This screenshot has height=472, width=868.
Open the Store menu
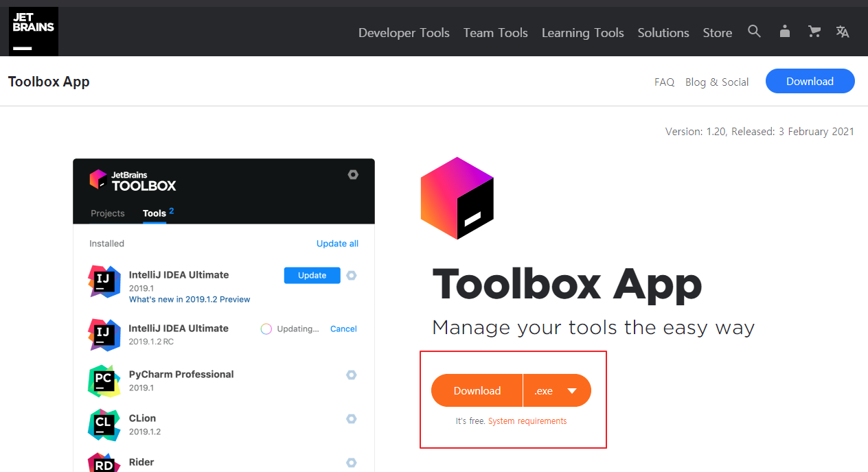[x=718, y=32]
